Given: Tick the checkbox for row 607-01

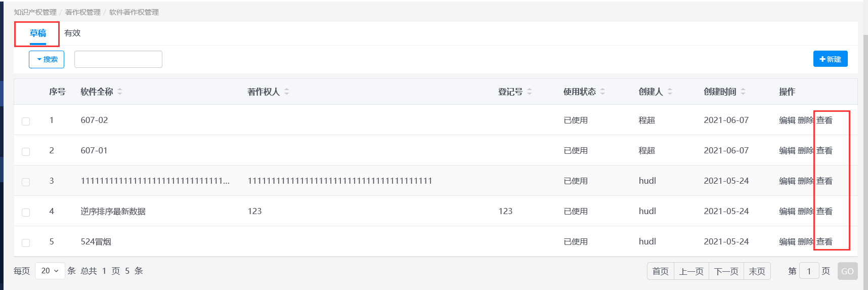Looking at the screenshot, I should [26, 152].
